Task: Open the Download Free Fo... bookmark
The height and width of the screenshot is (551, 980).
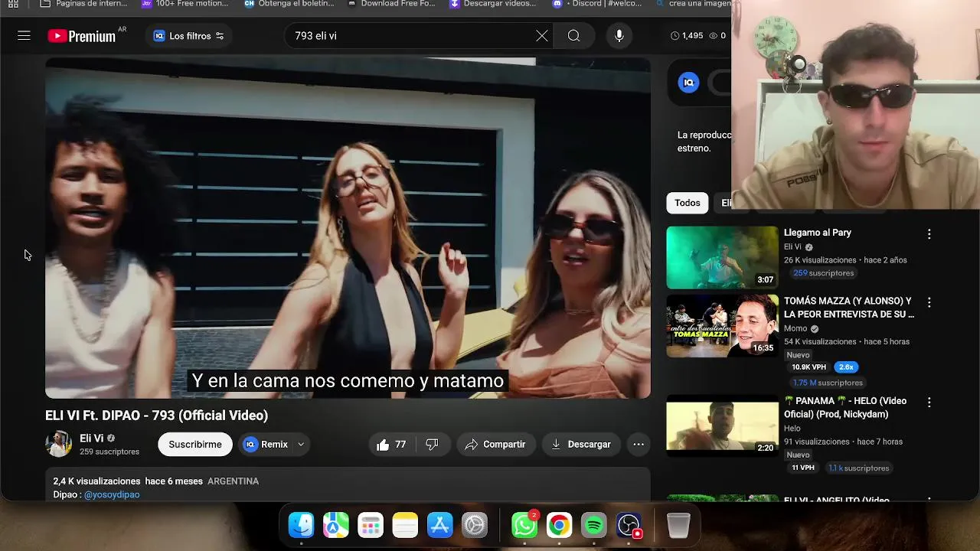Action: click(391, 4)
